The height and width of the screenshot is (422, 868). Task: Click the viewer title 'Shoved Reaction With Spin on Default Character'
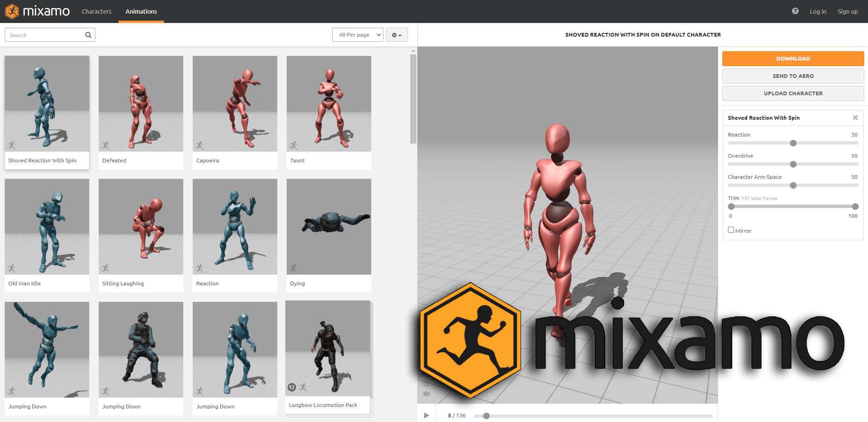[x=643, y=35]
